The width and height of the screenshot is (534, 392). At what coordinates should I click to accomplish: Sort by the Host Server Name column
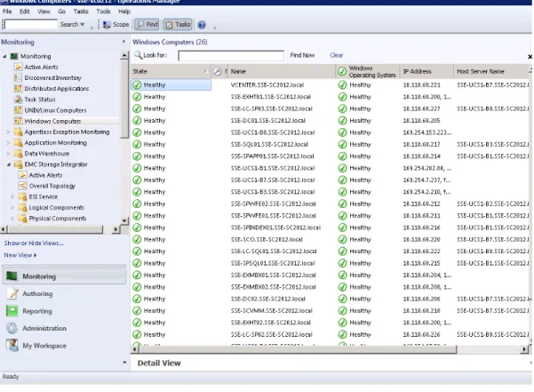[x=491, y=71]
